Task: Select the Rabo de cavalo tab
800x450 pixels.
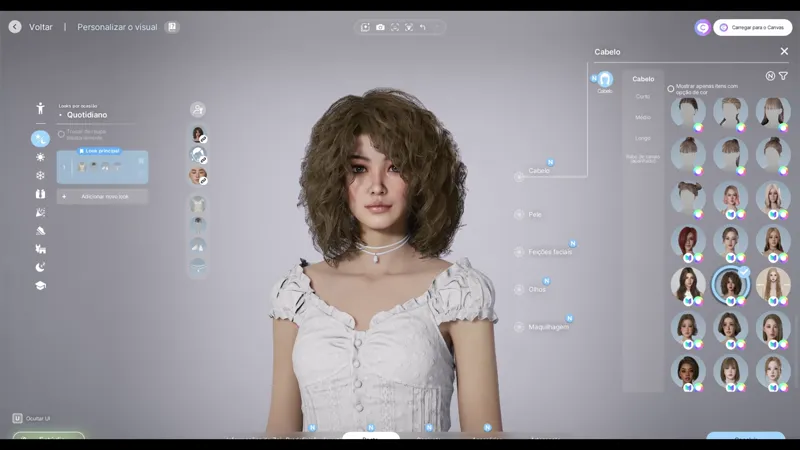Action: tap(643, 158)
